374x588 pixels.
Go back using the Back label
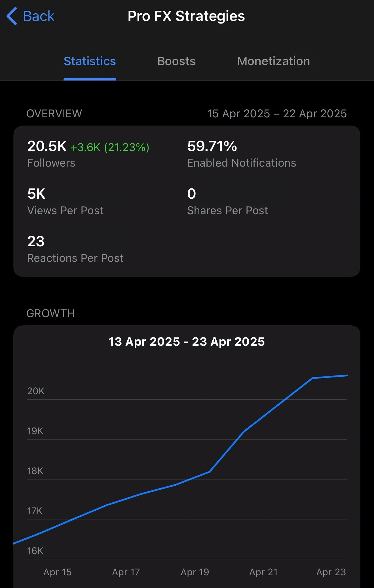pos(39,16)
